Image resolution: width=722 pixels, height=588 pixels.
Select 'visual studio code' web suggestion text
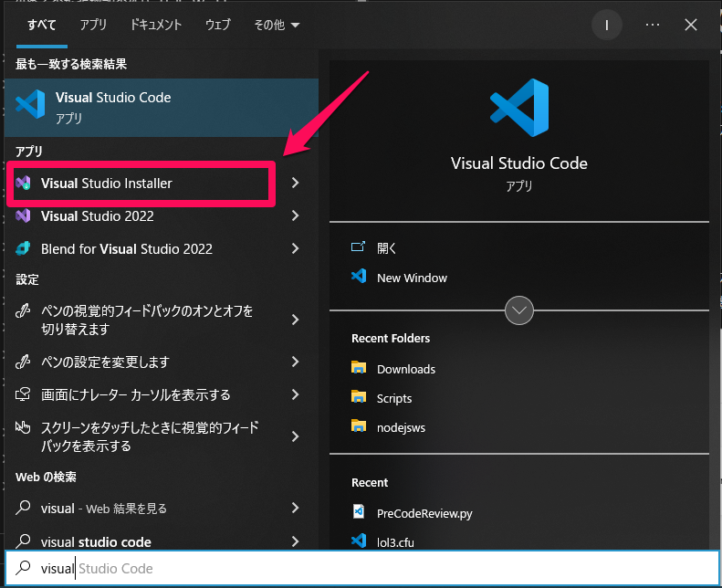[96, 542]
